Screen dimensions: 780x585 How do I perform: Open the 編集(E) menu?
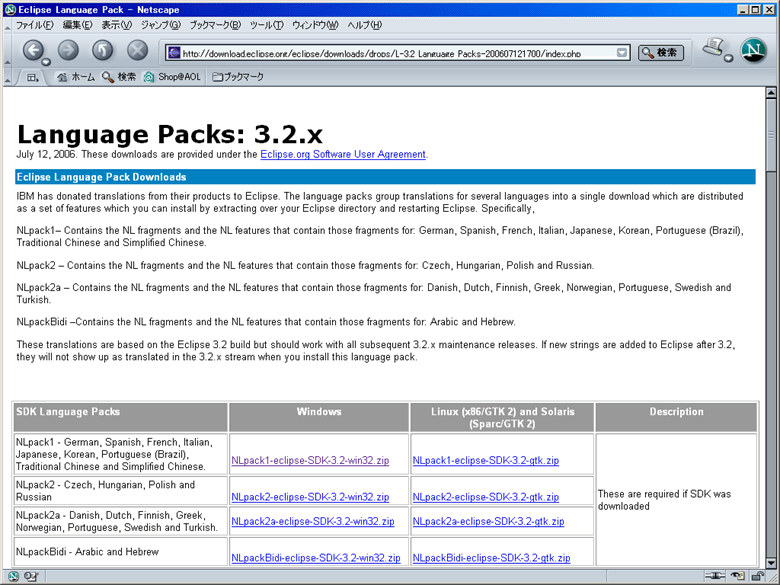(77, 25)
